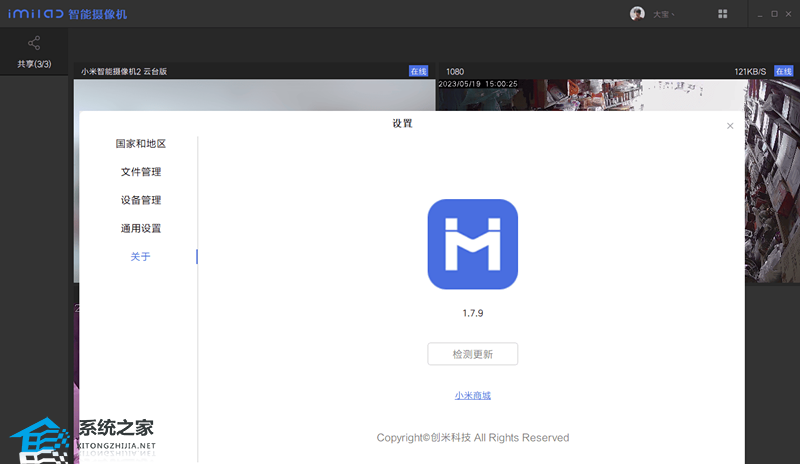800x464 pixels.
Task: Go to 通用设置 settings
Action: (140, 228)
